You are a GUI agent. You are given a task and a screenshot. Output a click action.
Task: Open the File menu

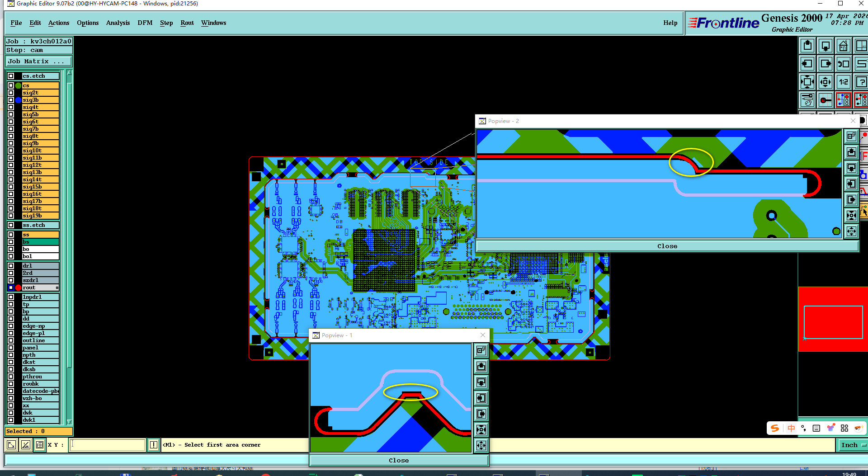[16, 23]
